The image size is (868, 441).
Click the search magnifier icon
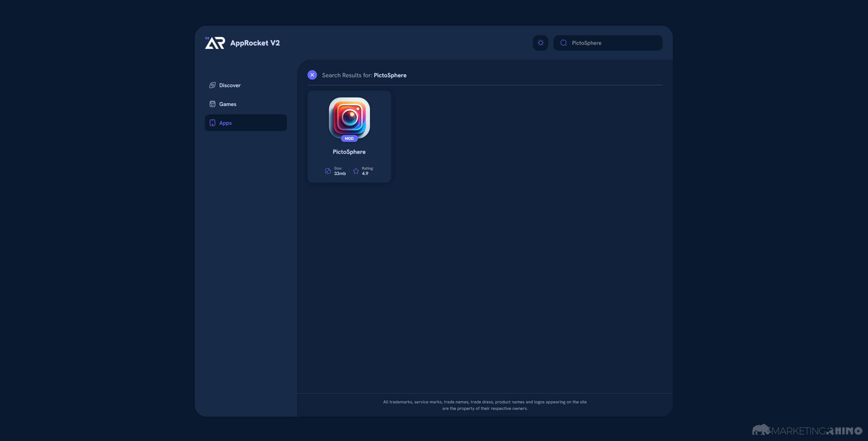[564, 43]
